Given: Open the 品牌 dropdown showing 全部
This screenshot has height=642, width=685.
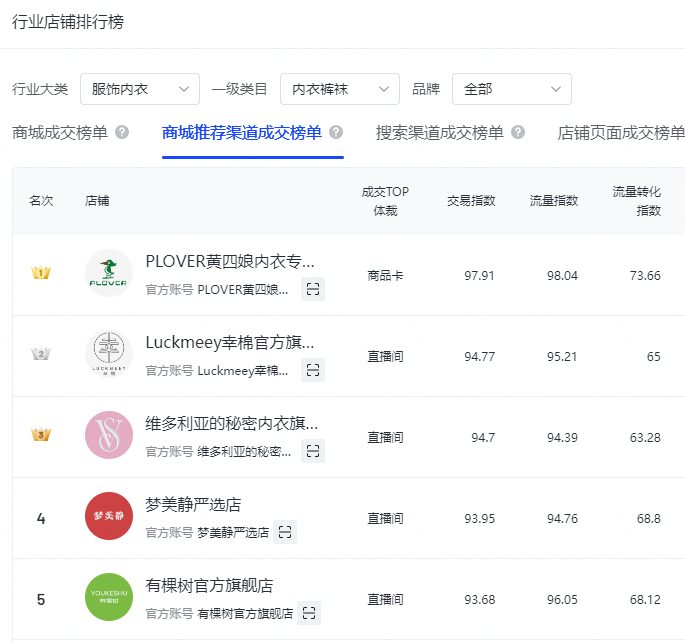Looking at the screenshot, I should [x=512, y=89].
